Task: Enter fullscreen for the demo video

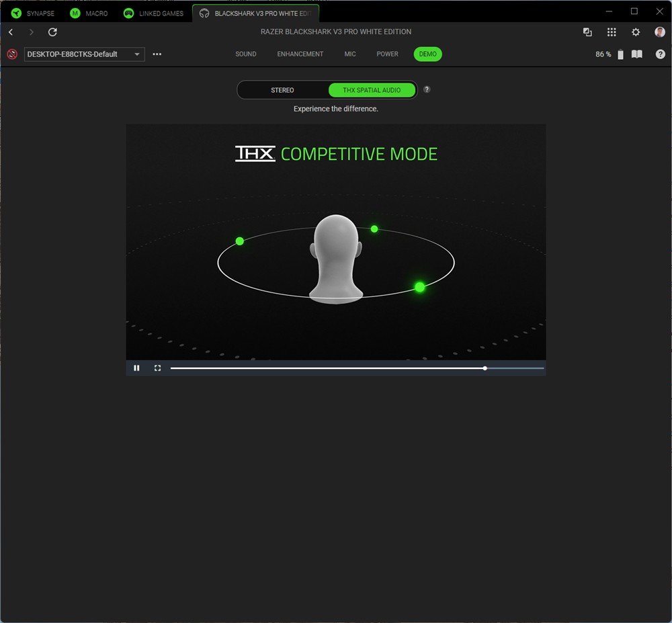Action: point(157,368)
